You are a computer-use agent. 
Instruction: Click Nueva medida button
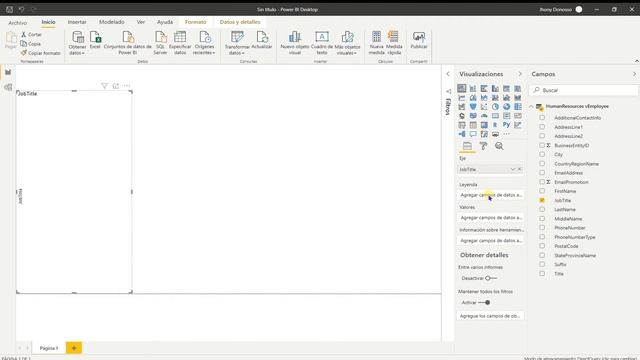coord(376,42)
